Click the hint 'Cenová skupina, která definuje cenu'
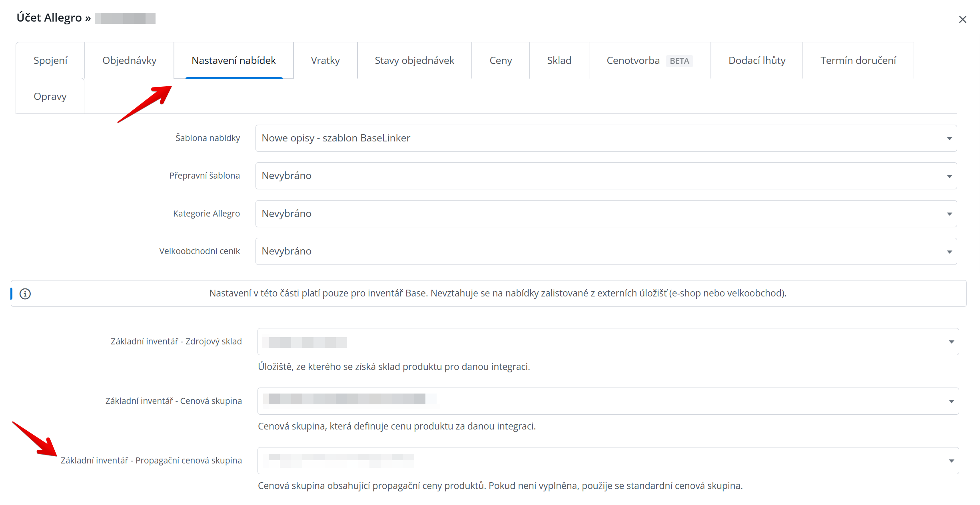 click(397, 426)
